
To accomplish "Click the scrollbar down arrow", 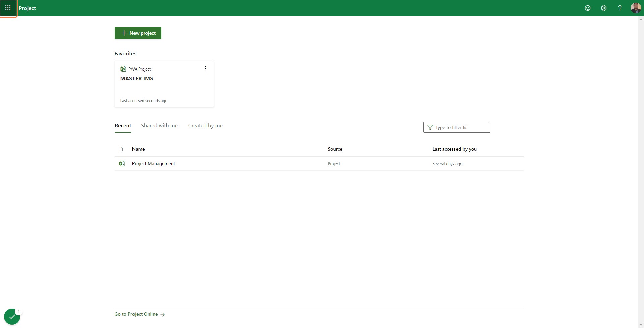I will coord(641,325).
